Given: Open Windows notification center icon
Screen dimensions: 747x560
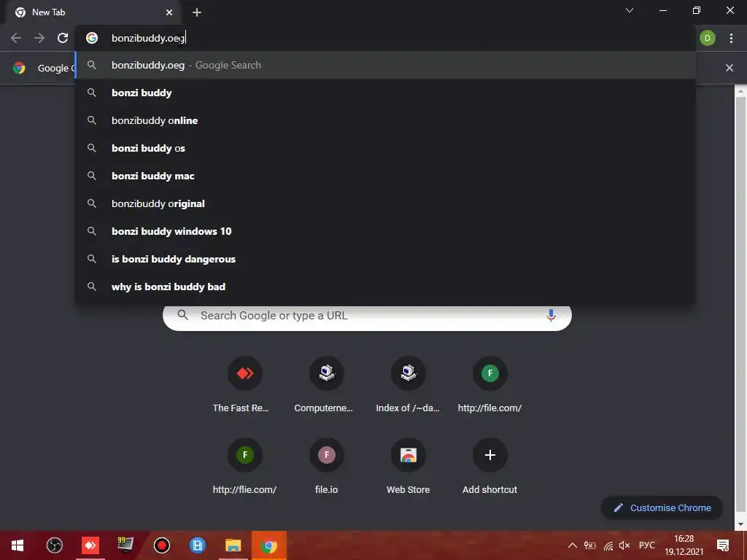Looking at the screenshot, I should click(x=723, y=545).
